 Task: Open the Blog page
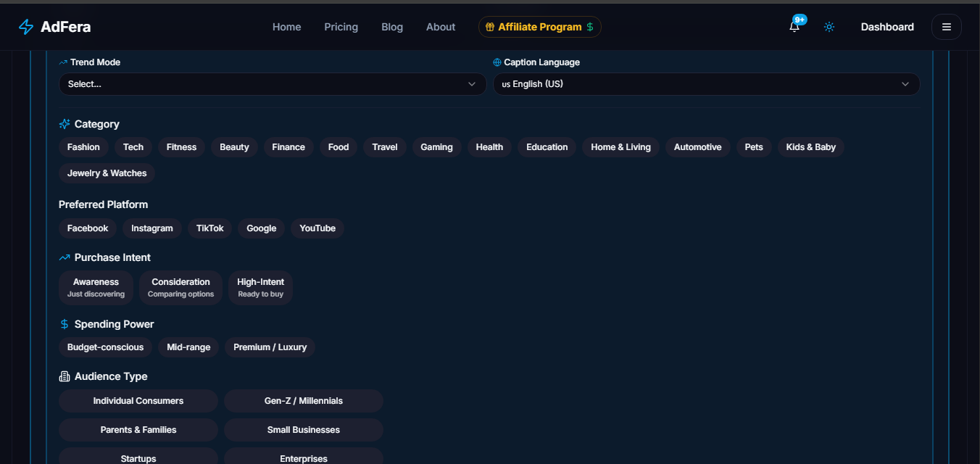tap(392, 27)
